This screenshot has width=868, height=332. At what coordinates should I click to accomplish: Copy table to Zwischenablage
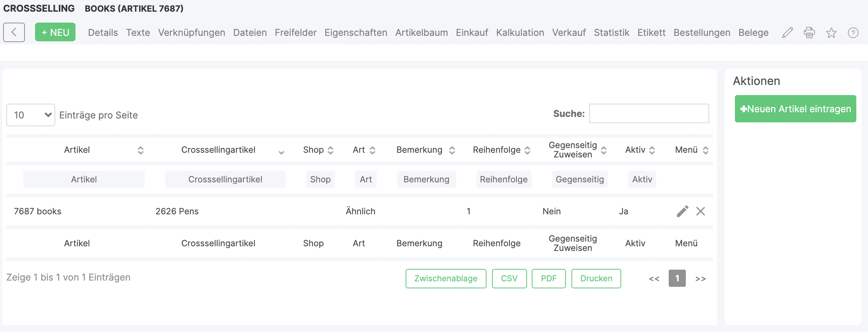point(446,278)
